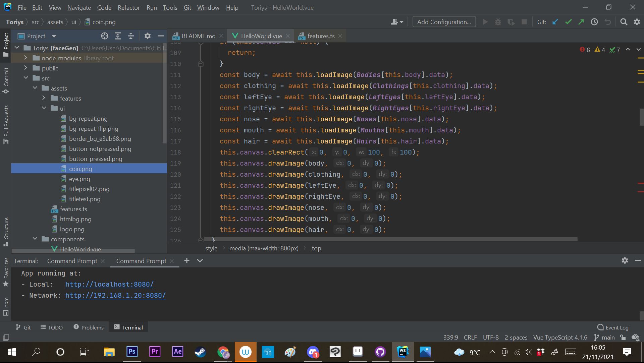Toggle the Git panel view
644x363 pixels.
pyautogui.click(x=23, y=327)
